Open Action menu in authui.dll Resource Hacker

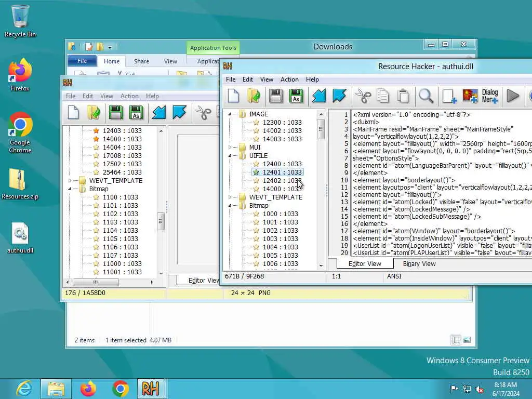point(289,79)
